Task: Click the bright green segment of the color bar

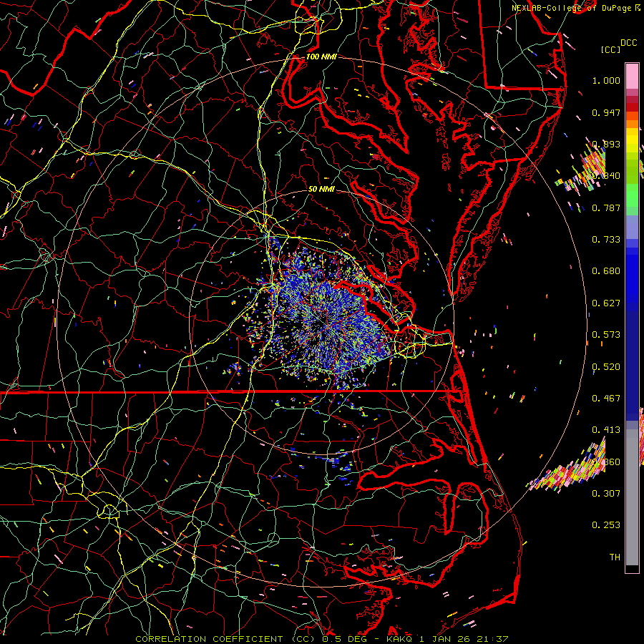Action: click(632, 195)
